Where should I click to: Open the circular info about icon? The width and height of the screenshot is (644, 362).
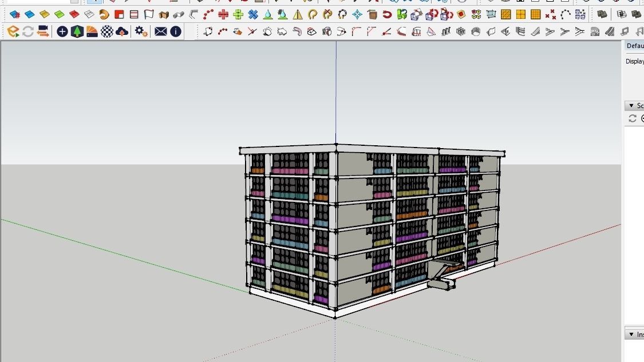pyautogui.click(x=176, y=31)
